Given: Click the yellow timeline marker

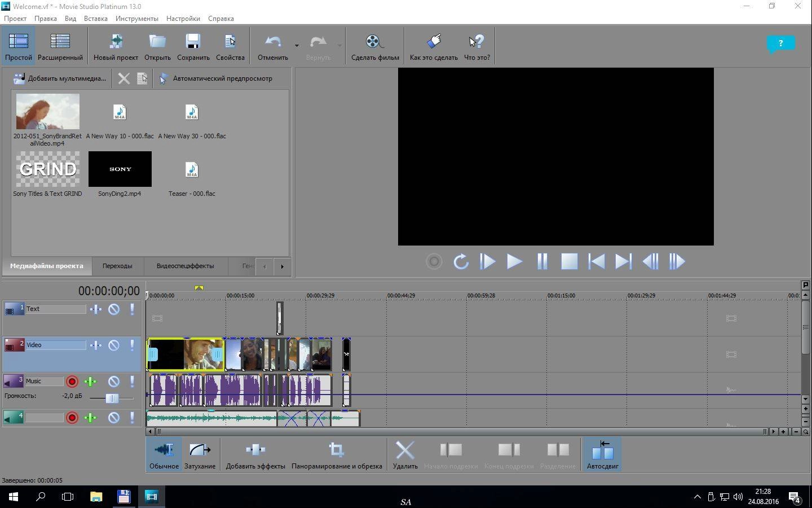Looking at the screenshot, I should click(x=199, y=288).
